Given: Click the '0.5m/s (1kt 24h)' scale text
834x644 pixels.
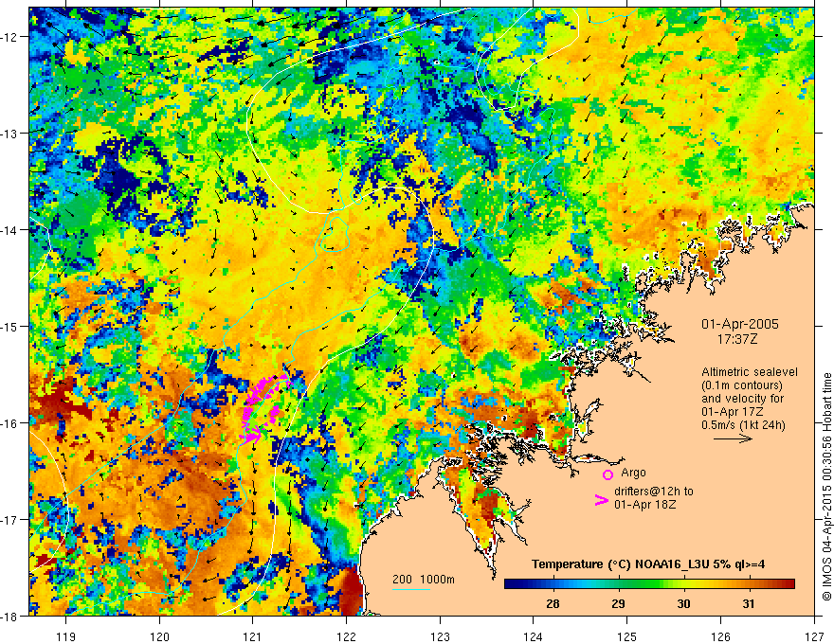Looking at the screenshot, I should pos(743,425).
